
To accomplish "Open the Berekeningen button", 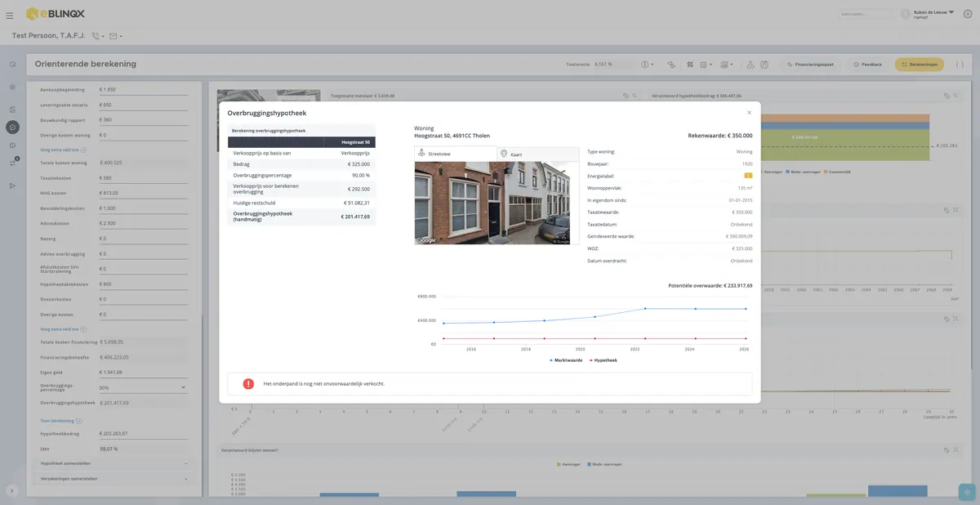I will (919, 65).
